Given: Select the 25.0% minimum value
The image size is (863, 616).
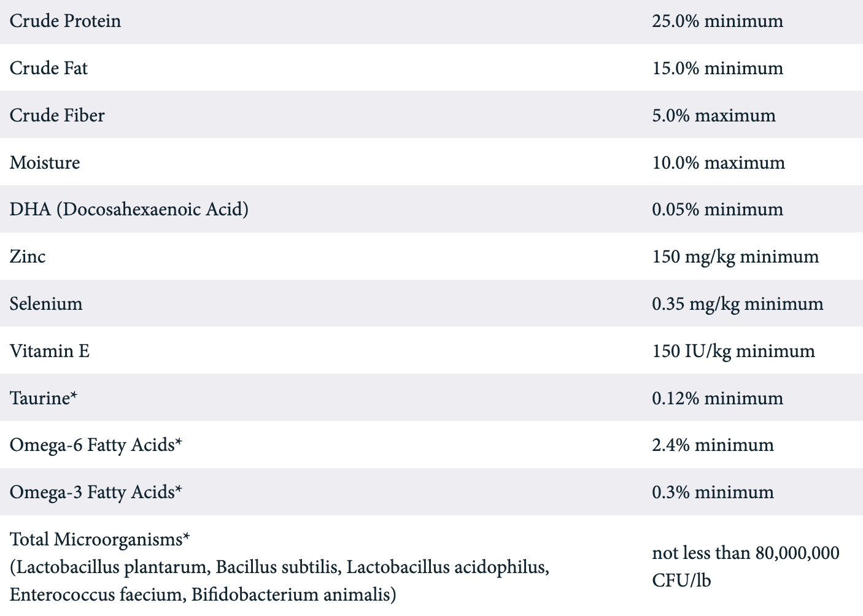Looking at the screenshot, I should click(718, 21).
